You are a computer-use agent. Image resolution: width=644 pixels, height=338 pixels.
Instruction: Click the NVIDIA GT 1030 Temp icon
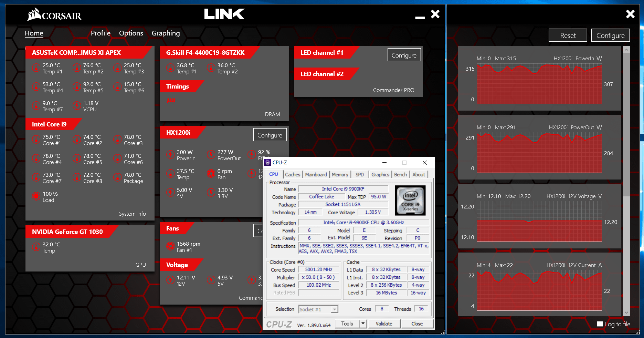[36, 247]
